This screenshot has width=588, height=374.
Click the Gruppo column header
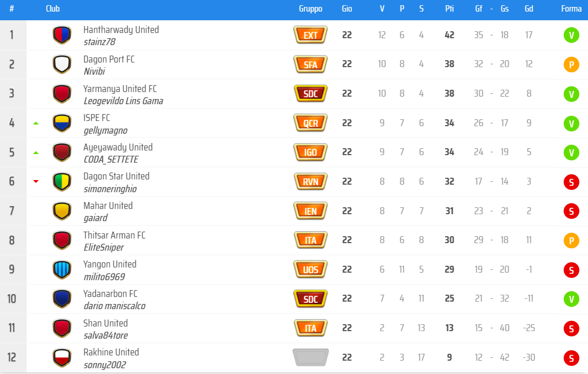311,9
